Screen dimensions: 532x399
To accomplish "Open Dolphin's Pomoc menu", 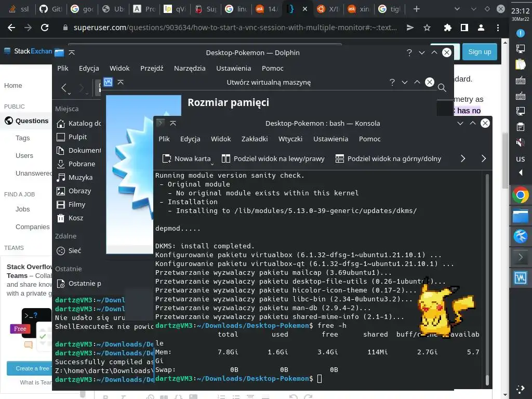I will (x=272, y=68).
